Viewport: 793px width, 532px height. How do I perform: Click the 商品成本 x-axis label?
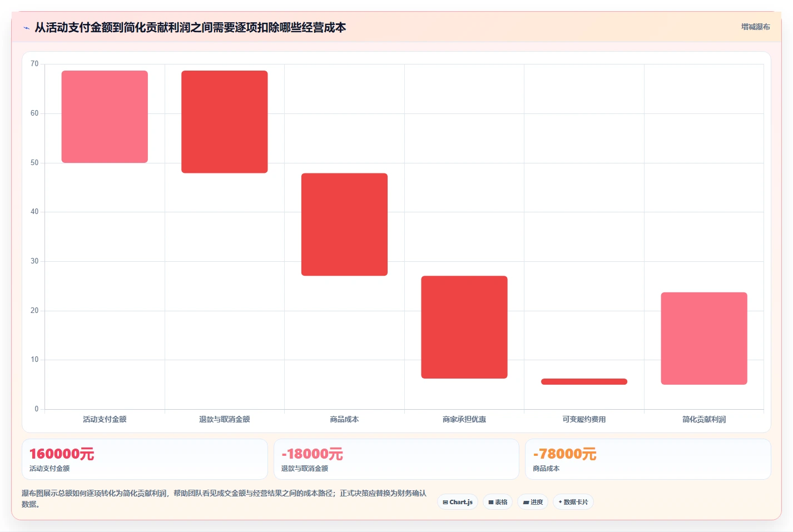[344, 419]
